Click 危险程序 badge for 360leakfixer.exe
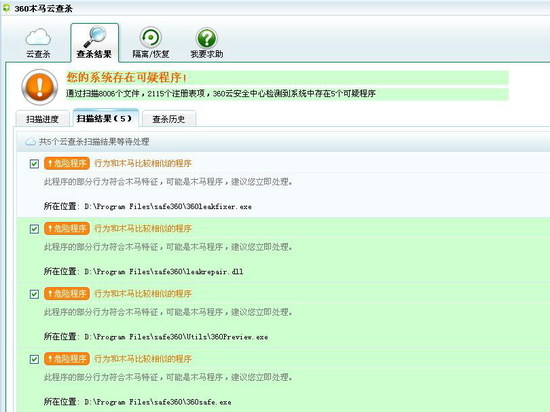 point(67,163)
